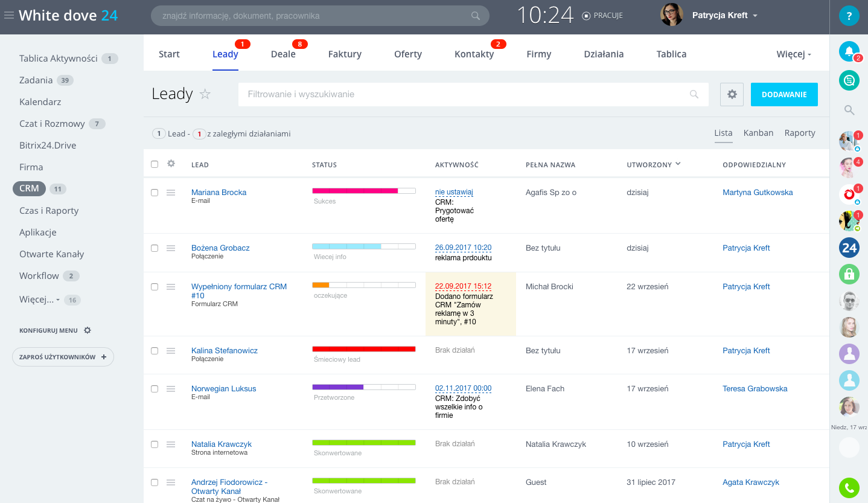Open the row action menu for Mariana Brocka
The height and width of the screenshot is (503, 868).
pos(171,193)
